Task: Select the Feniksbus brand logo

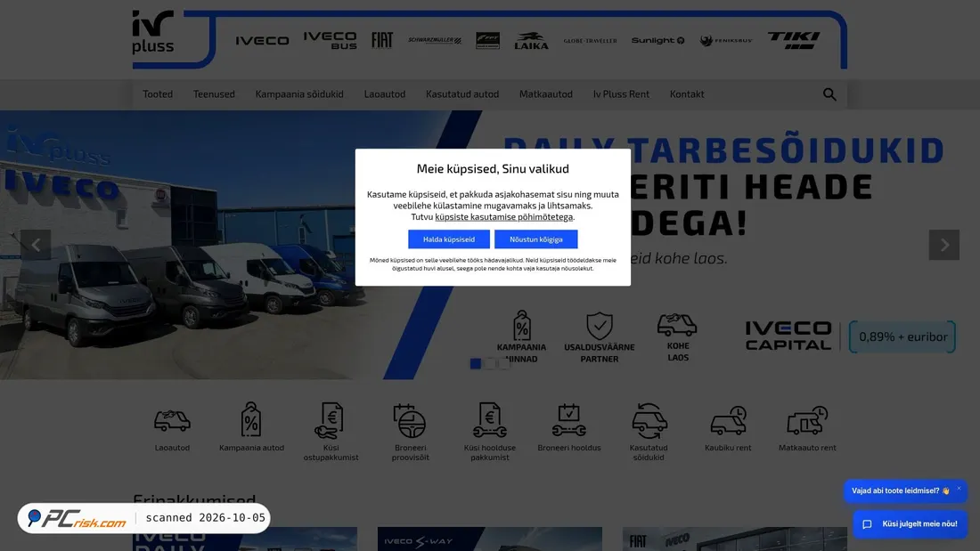Action: click(725, 41)
